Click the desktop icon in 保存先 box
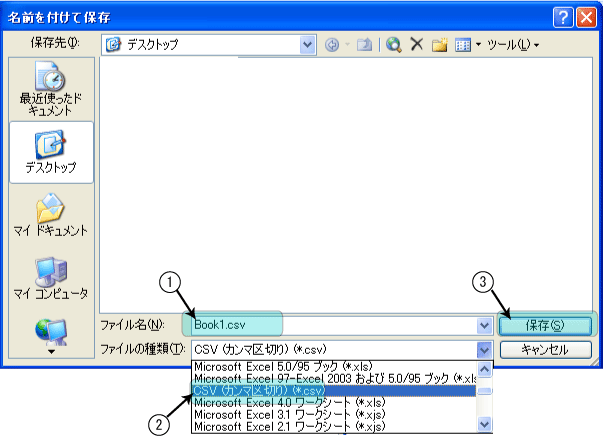 tap(113, 45)
